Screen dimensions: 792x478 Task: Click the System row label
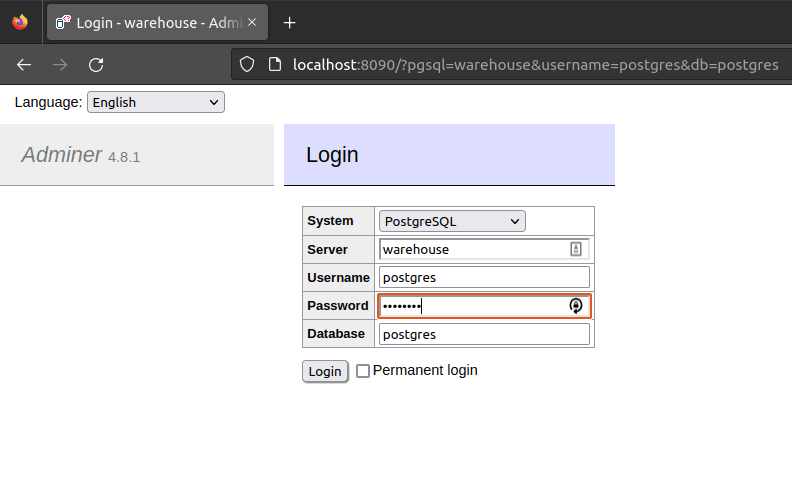click(330, 221)
